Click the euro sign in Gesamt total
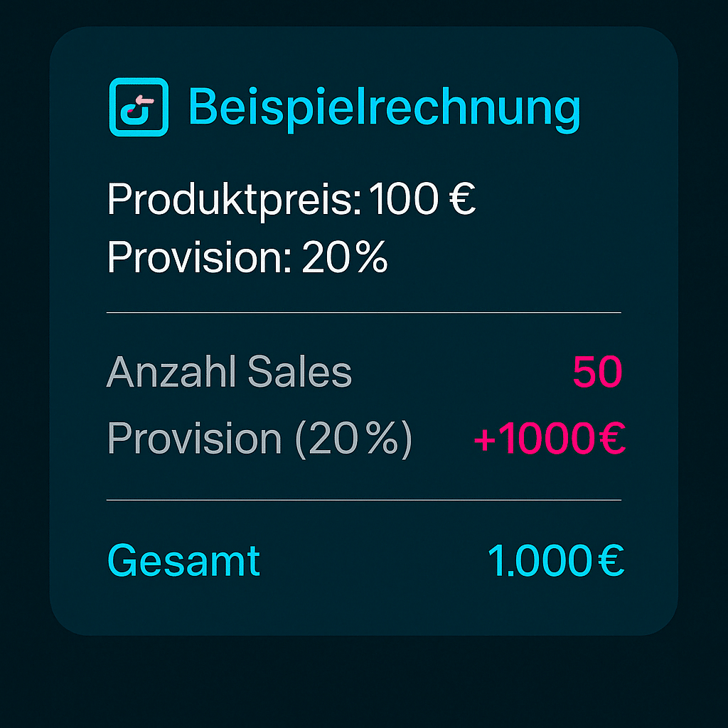This screenshot has width=728, height=728. (611, 561)
